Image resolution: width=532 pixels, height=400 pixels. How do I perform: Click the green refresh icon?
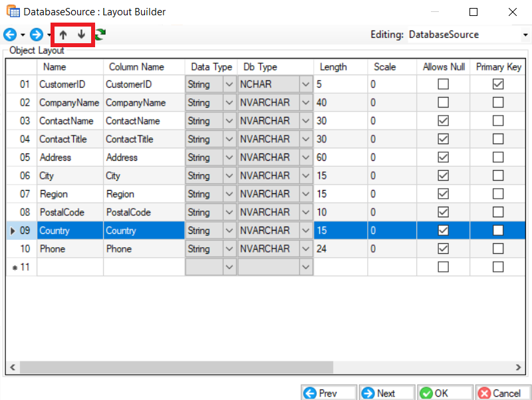pos(100,35)
